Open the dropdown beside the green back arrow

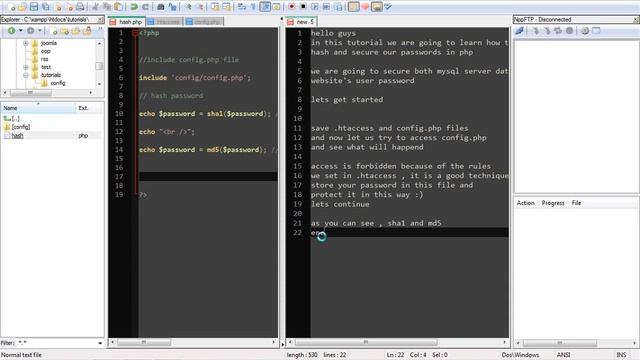(20, 31)
